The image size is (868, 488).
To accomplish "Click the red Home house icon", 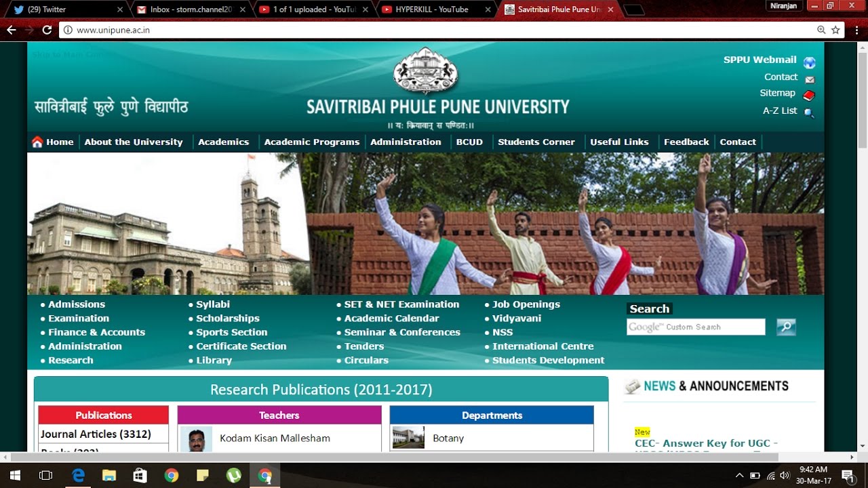I will pyautogui.click(x=37, y=142).
